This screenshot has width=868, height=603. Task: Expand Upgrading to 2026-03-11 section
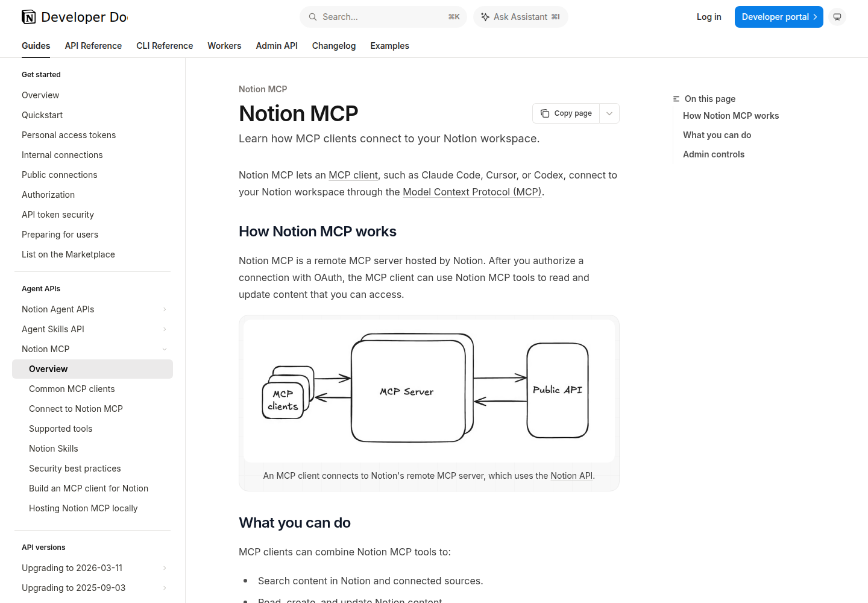point(165,568)
